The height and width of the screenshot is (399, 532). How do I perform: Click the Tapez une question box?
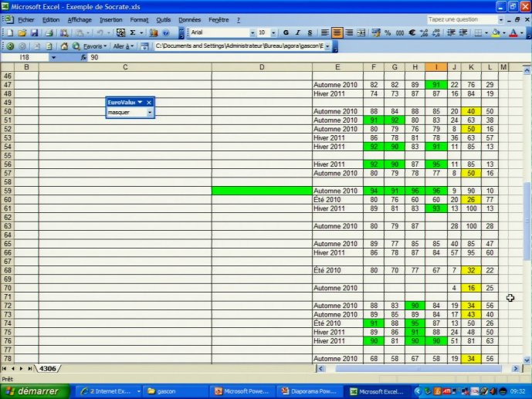(462, 19)
